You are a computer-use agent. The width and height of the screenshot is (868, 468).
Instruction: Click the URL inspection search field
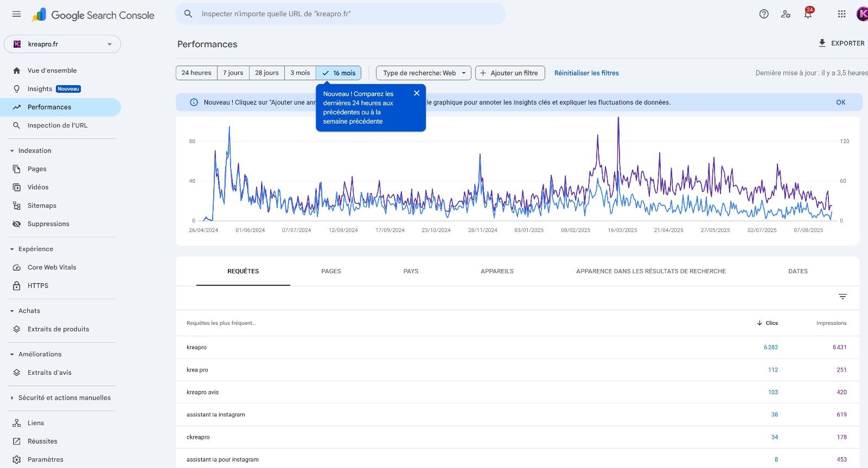[x=340, y=14]
